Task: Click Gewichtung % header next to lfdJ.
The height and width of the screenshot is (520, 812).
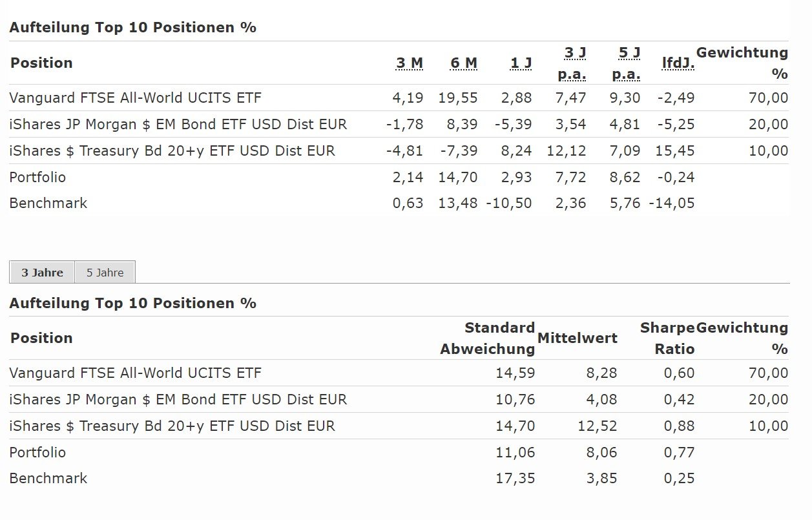Action: tap(742, 63)
